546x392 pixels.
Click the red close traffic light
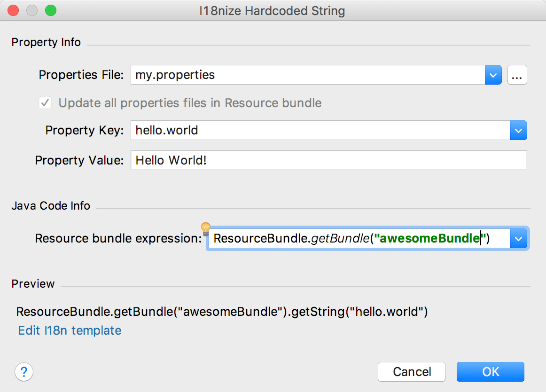(x=13, y=10)
